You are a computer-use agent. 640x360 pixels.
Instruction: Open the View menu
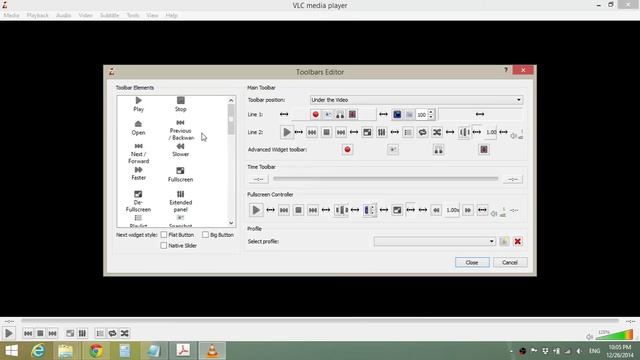[x=152, y=16]
